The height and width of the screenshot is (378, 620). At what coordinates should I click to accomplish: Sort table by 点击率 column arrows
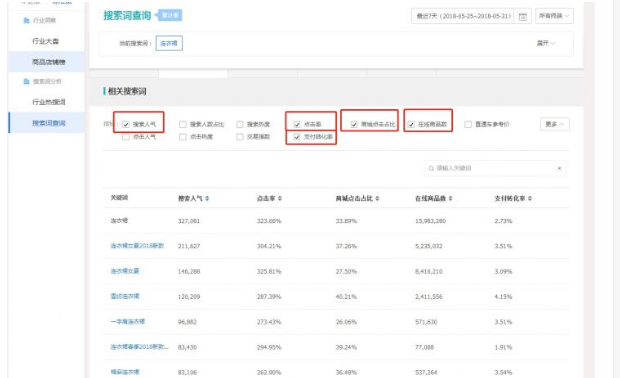point(280,198)
